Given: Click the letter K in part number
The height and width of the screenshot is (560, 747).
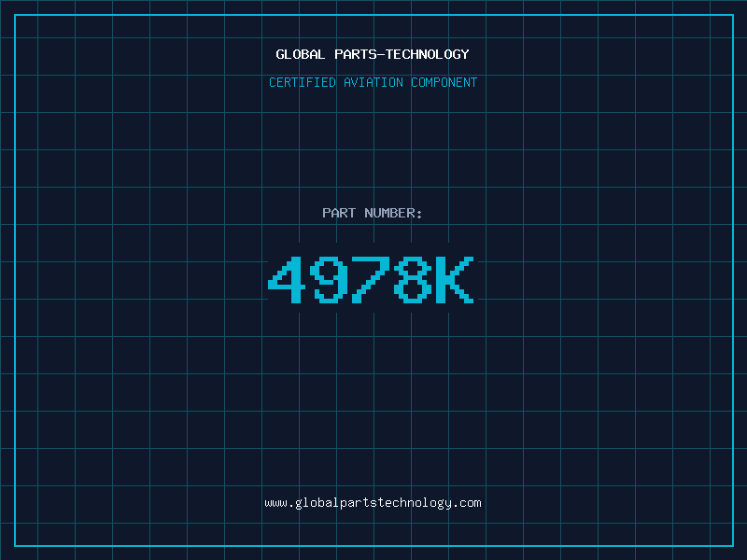Looking at the screenshot, I should pyautogui.click(x=455, y=279).
